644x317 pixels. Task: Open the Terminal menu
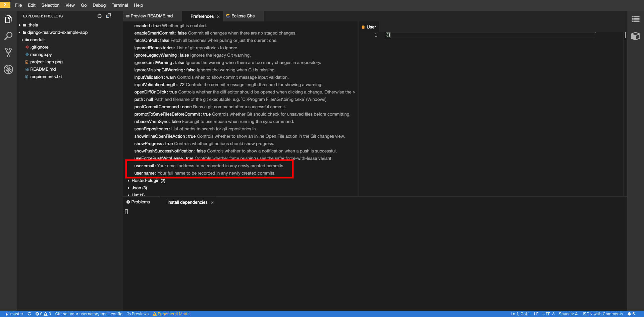point(119,5)
